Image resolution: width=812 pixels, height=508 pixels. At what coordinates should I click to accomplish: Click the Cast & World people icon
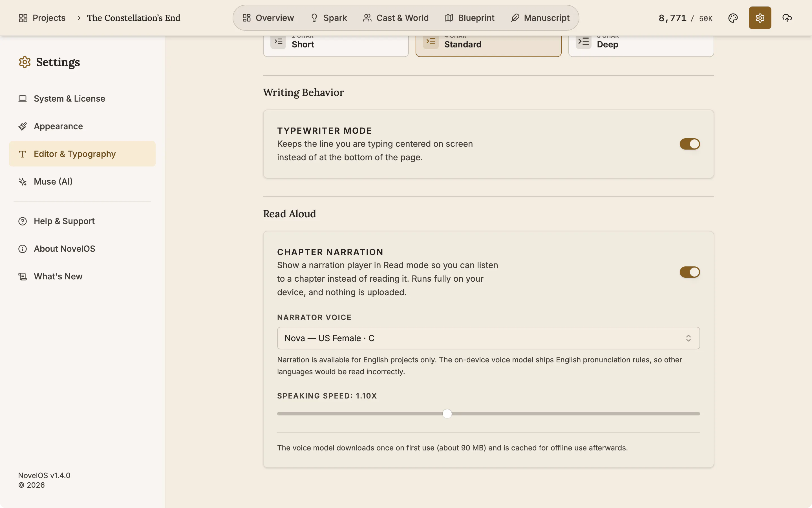click(367, 18)
